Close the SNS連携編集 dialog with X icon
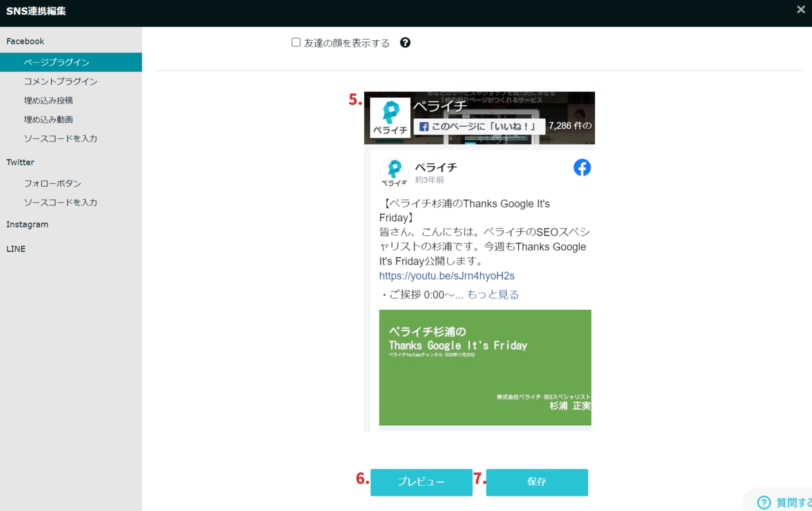 [x=801, y=10]
